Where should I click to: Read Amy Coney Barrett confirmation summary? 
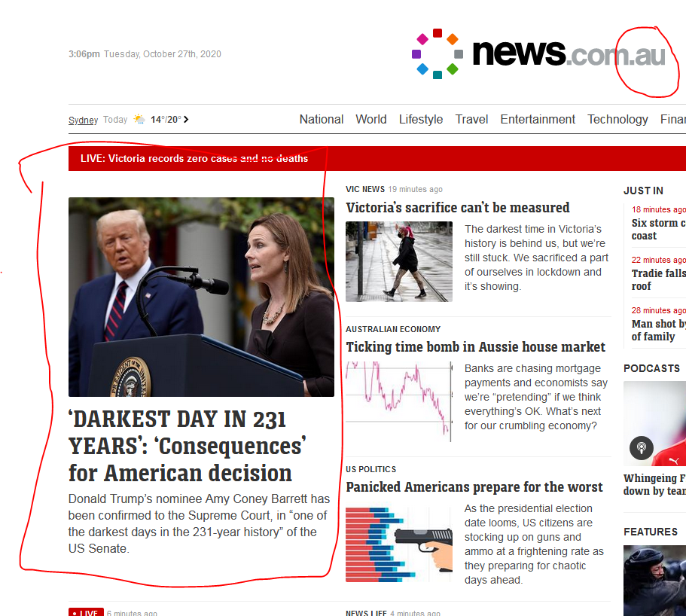tap(199, 523)
